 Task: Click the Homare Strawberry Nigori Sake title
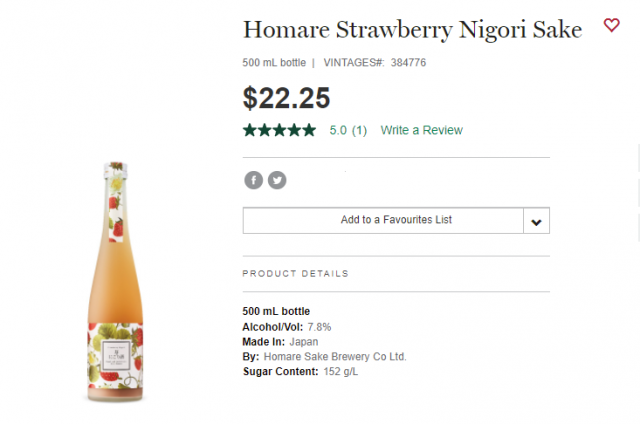click(x=412, y=30)
